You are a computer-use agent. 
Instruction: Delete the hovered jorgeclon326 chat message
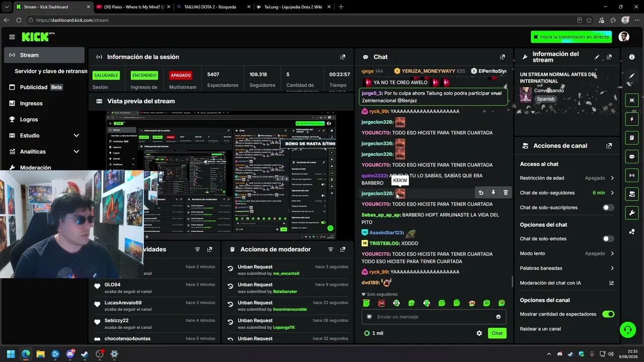(x=506, y=193)
